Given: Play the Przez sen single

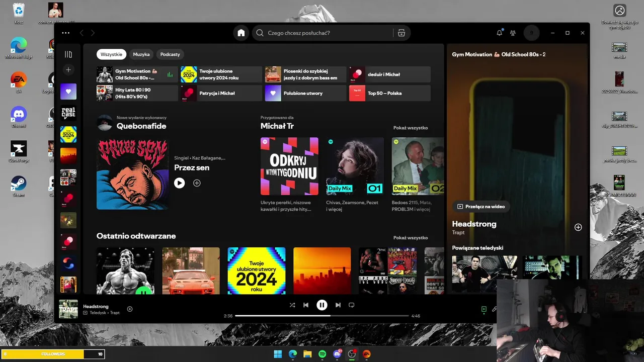Looking at the screenshot, I should (180, 183).
